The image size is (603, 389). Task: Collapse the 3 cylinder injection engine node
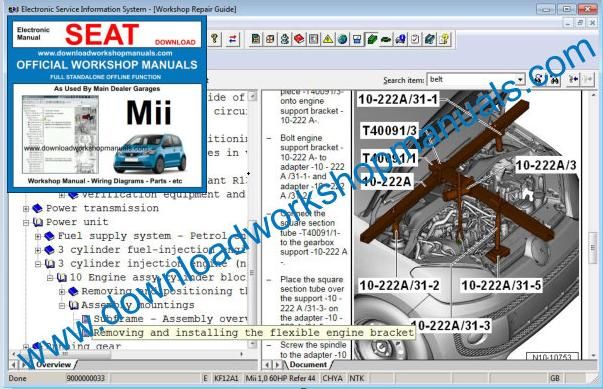click(x=38, y=264)
